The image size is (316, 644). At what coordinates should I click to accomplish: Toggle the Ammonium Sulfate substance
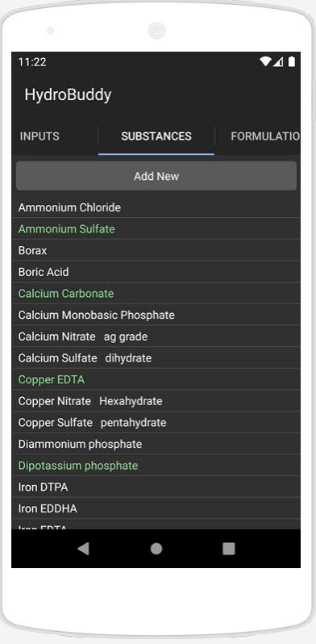click(156, 228)
